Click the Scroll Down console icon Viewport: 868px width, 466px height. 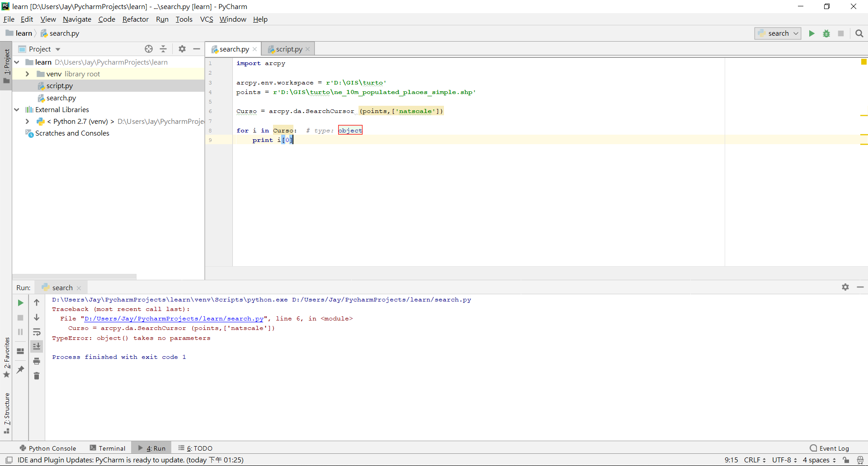[x=37, y=317]
